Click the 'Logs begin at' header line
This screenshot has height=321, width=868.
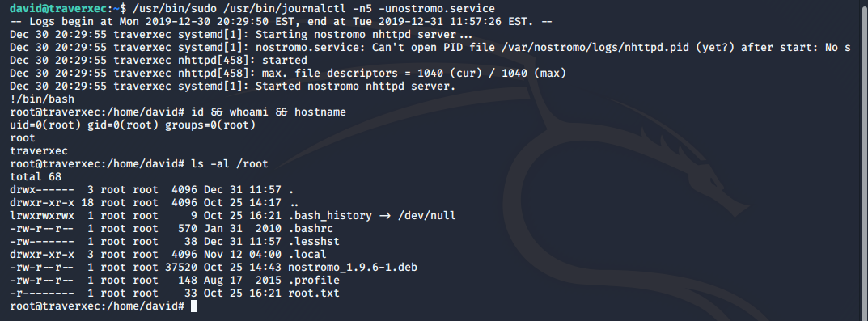tap(282, 22)
